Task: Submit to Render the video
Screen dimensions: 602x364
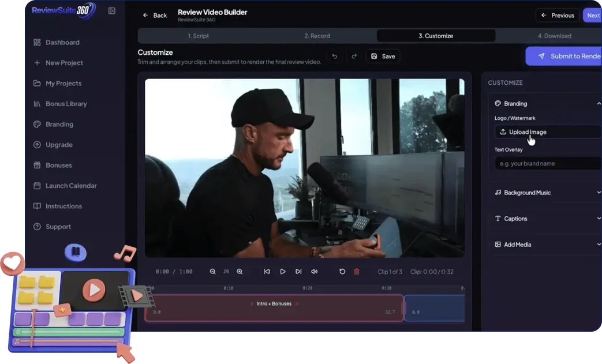Action: (x=564, y=56)
